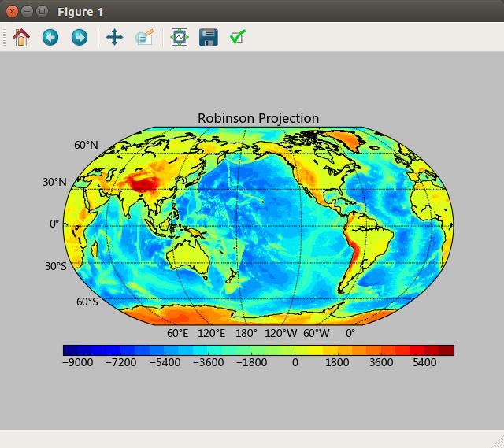Click the dark red end of colorbar
The width and height of the screenshot is (504, 448).
[447, 350]
